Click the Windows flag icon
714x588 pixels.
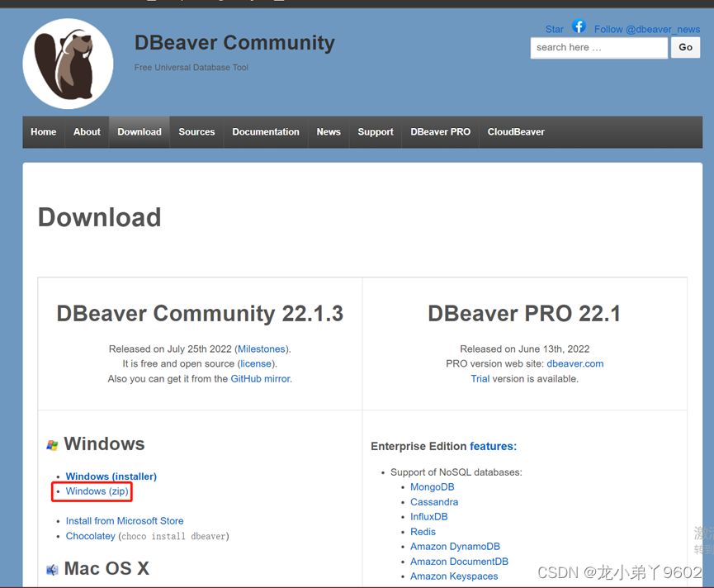[52, 445]
